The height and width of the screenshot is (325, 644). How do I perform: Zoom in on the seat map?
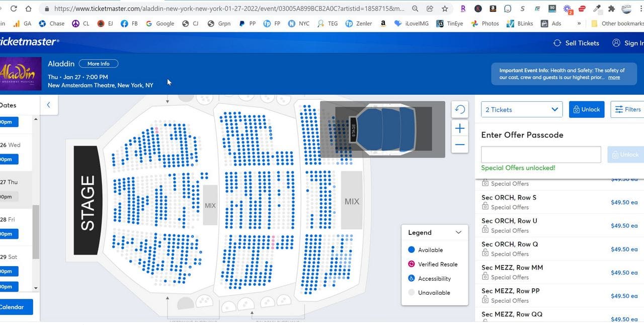460,128
